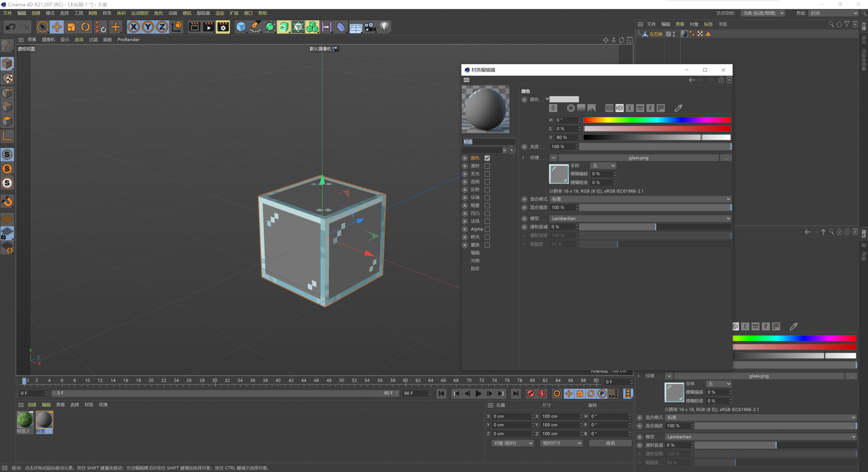Screen dimensions: 868x472
Task: Click the hue H rainbow slider
Action: pos(657,120)
